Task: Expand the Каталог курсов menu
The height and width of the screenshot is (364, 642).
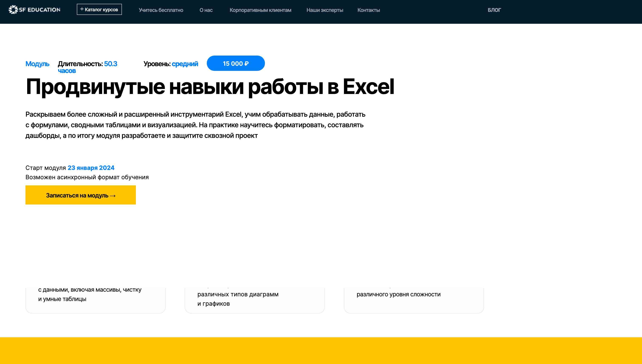Action: (x=99, y=10)
